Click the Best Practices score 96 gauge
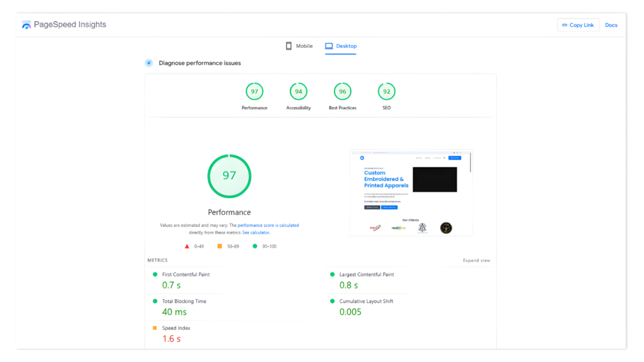This screenshot has width=644, height=362. [x=342, y=92]
